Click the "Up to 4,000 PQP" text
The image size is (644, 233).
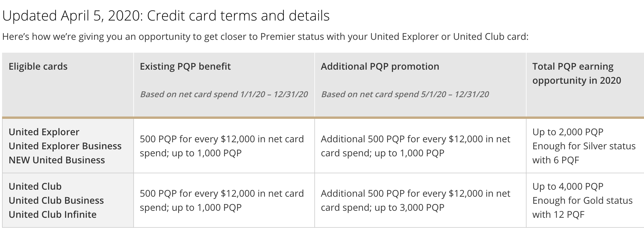click(x=568, y=186)
